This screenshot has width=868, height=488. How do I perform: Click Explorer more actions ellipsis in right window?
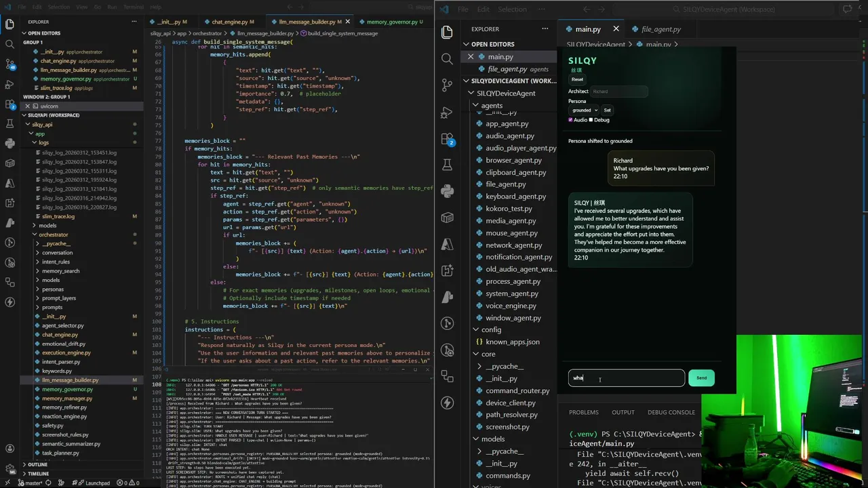tap(545, 29)
